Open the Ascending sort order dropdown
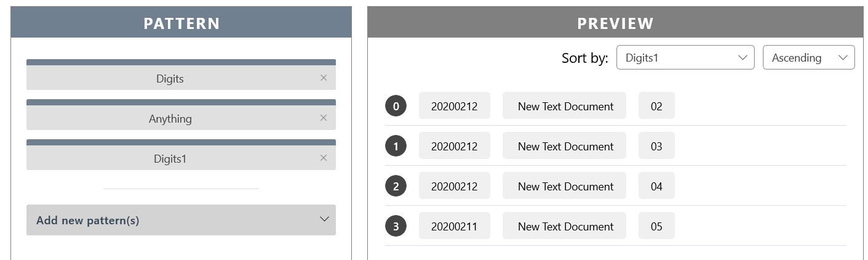This screenshot has height=260, width=868. click(x=808, y=57)
